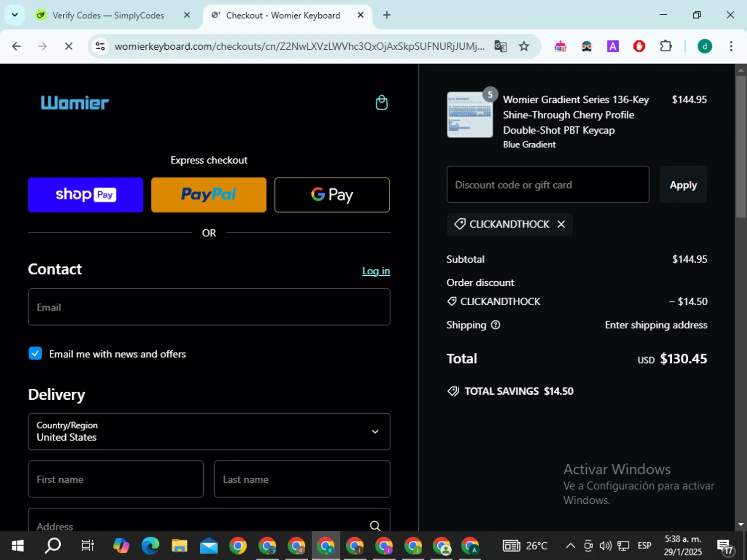Show hidden system tray icons

pyautogui.click(x=571, y=546)
